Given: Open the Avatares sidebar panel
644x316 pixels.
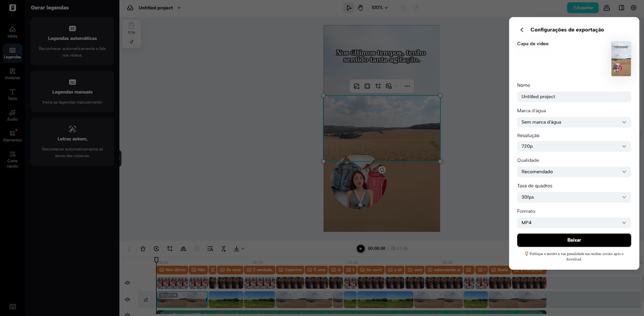Looking at the screenshot, I should click(12, 73).
